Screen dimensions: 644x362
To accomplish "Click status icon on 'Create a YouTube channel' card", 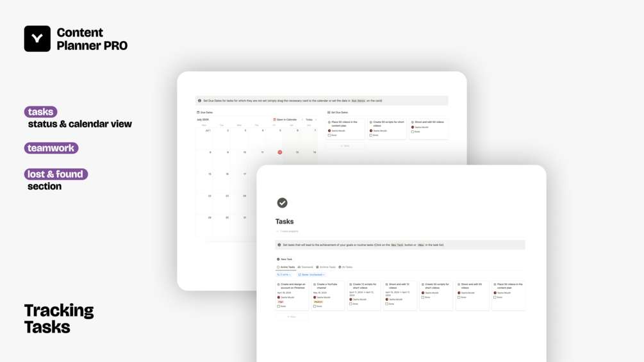I will coord(315,284).
